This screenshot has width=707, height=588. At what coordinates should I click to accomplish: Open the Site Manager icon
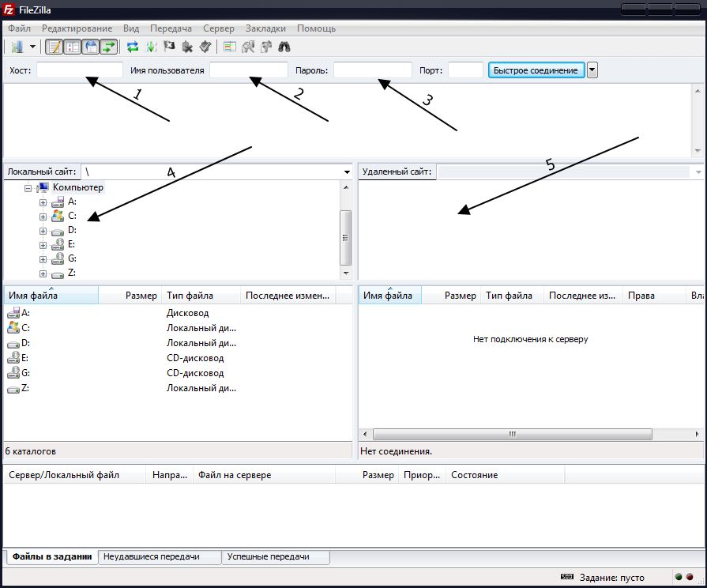coord(17,47)
